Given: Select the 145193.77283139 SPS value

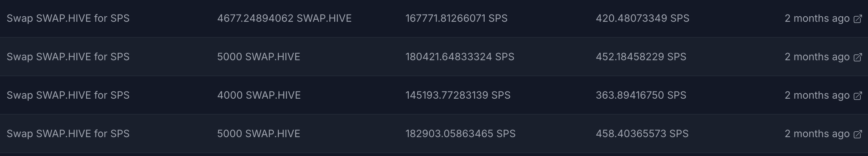Looking at the screenshot, I should click(458, 95).
